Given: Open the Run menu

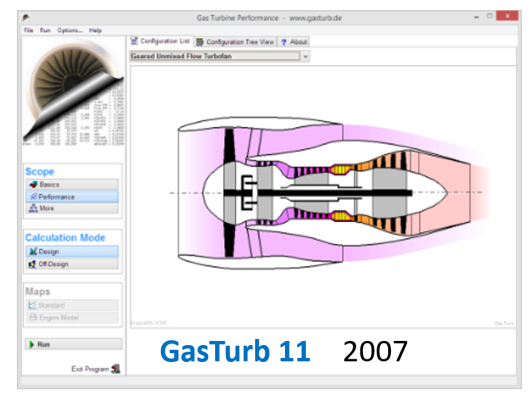Looking at the screenshot, I should (45, 30).
